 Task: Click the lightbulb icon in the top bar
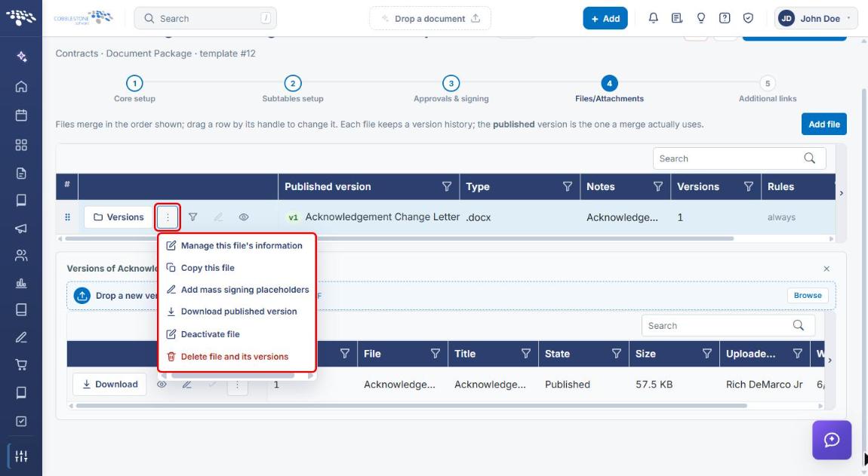pyautogui.click(x=701, y=18)
